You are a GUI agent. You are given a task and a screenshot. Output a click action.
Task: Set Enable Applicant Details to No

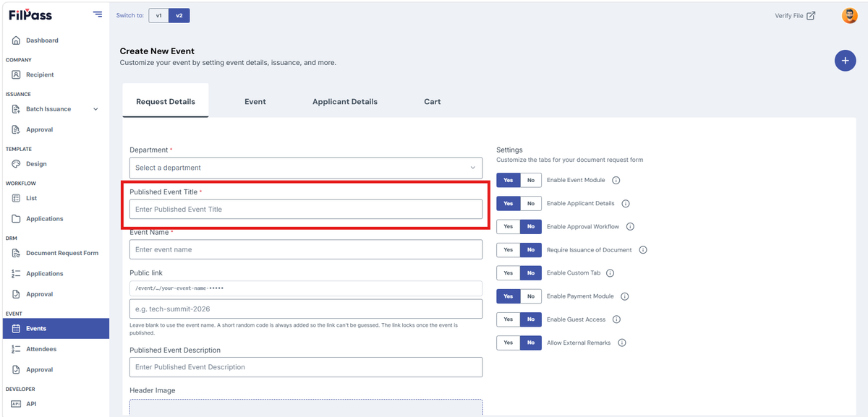tap(531, 203)
